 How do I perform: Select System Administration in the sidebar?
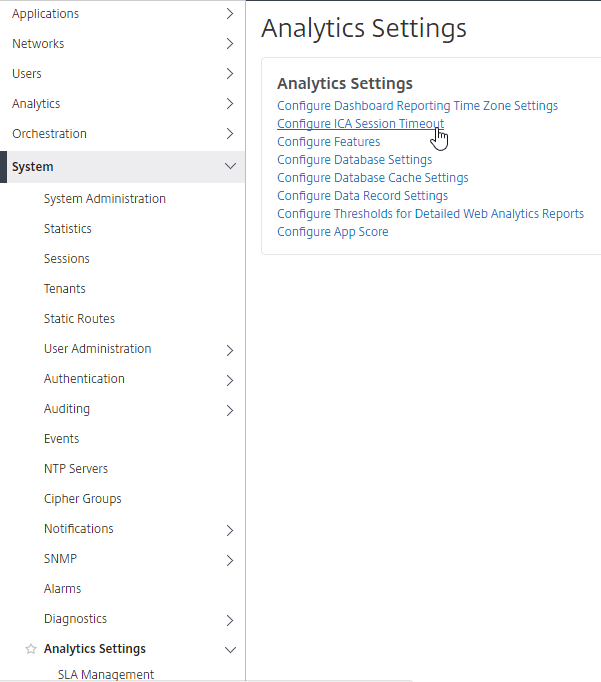click(x=105, y=199)
